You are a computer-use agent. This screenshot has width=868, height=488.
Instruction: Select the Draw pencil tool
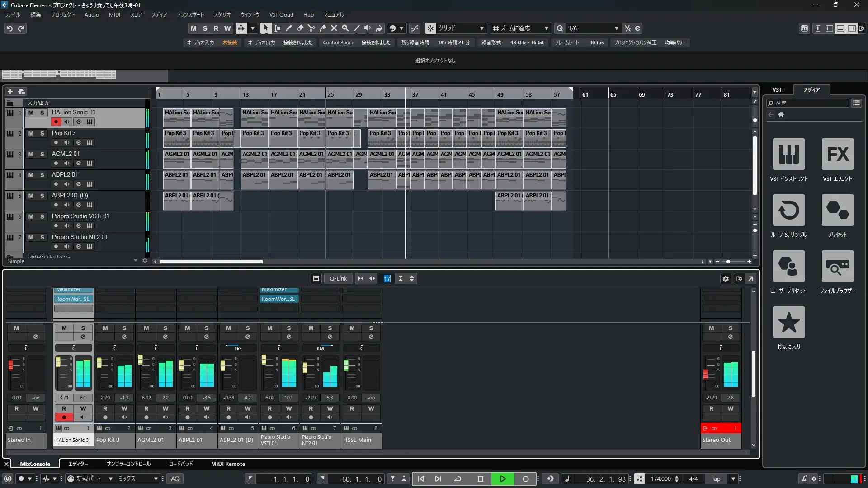[x=288, y=28]
